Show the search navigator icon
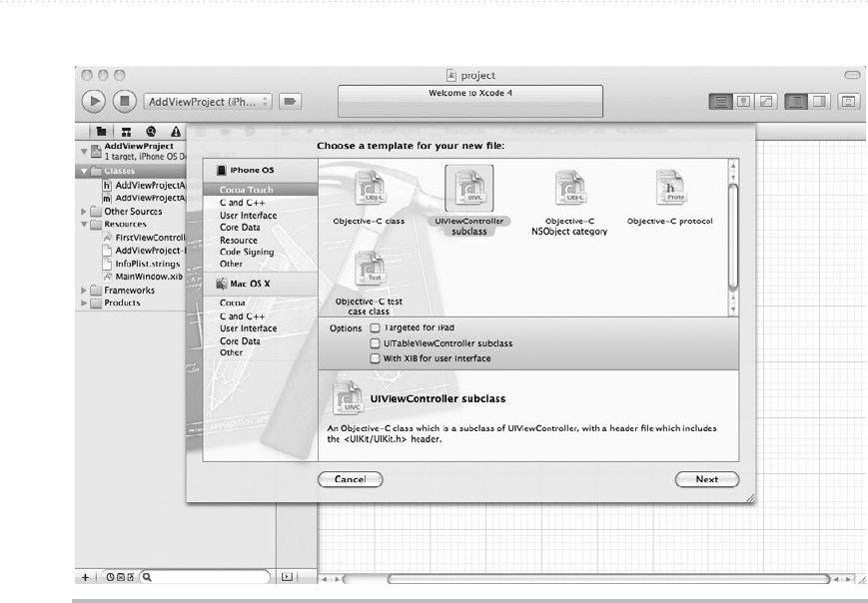 click(151, 131)
